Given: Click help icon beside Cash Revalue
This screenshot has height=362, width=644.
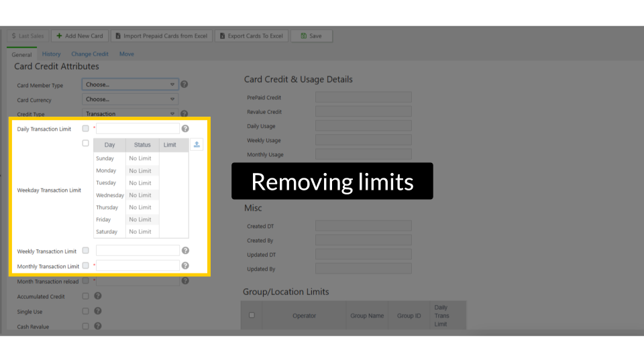Looking at the screenshot, I should coord(98,326).
